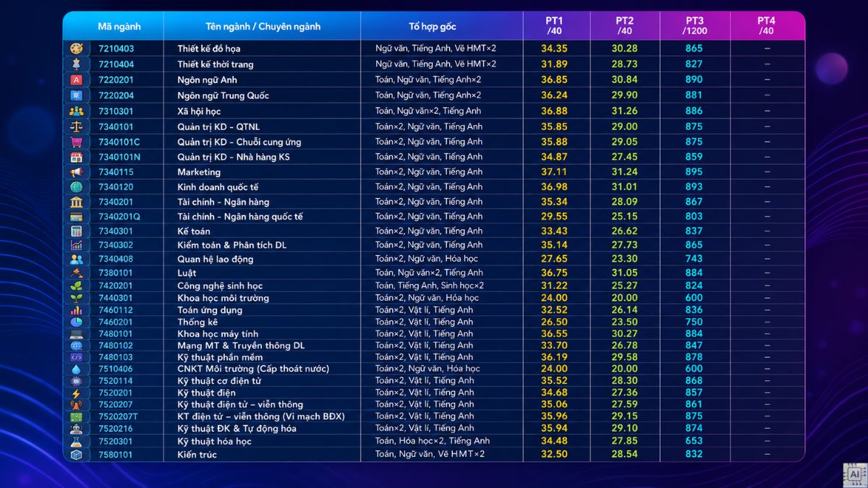Image resolution: width=868 pixels, height=488 pixels.
Task: Click the flask icon for Kỹ thuật hóa học
Action: [77, 441]
